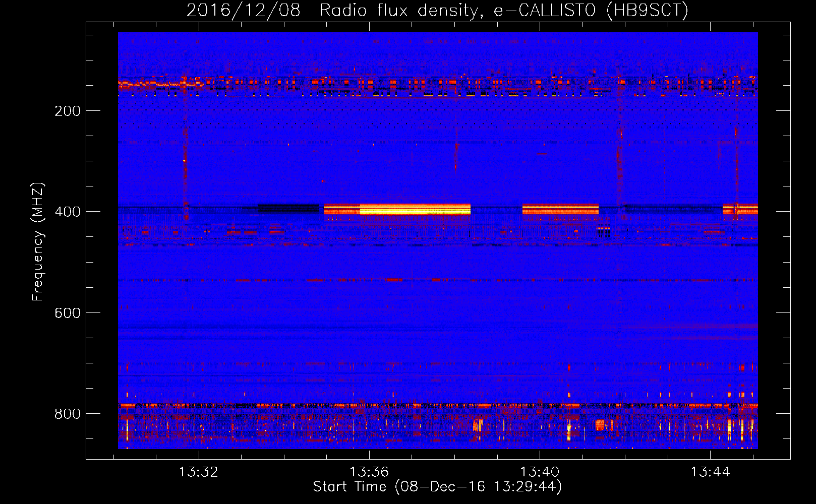Click the 200 frequency tick label

(68, 111)
